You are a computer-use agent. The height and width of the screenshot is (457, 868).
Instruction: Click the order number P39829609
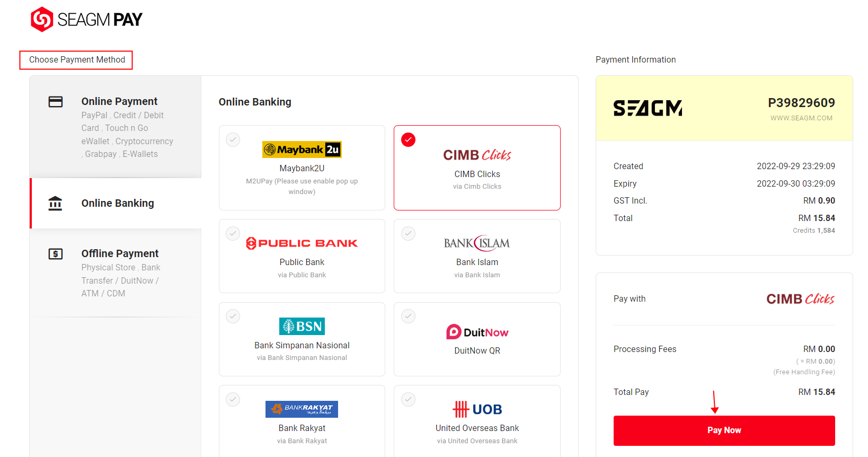802,103
